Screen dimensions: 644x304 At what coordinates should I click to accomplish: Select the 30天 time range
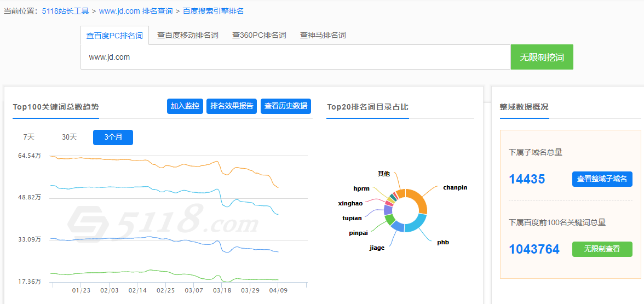(x=70, y=137)
